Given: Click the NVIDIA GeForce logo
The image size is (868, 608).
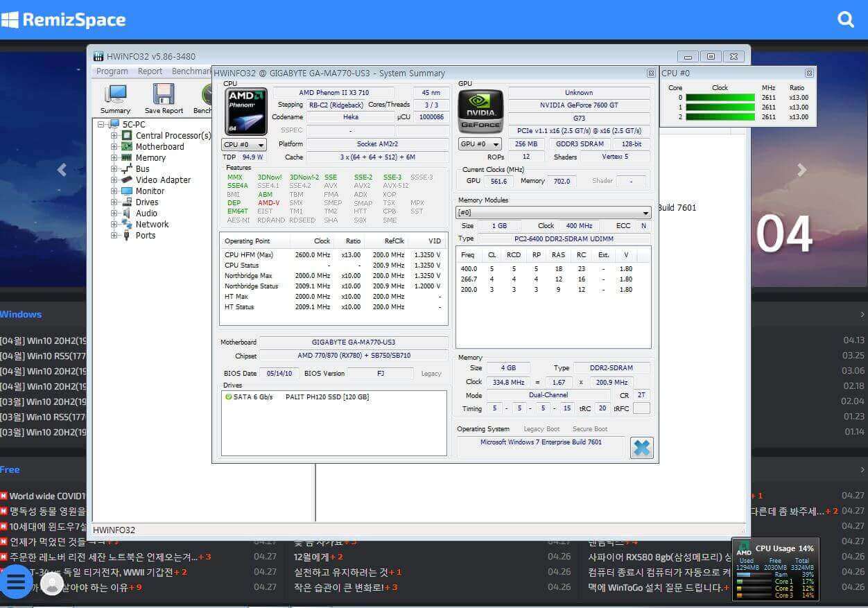Looking at the screenshot, I should [480, 112].
